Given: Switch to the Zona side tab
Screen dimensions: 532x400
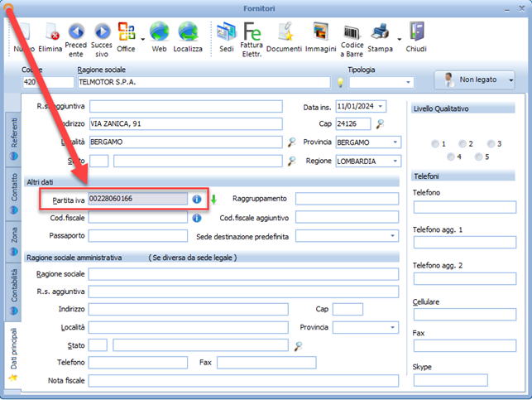Looking at the screenshot, I should 13,242.
